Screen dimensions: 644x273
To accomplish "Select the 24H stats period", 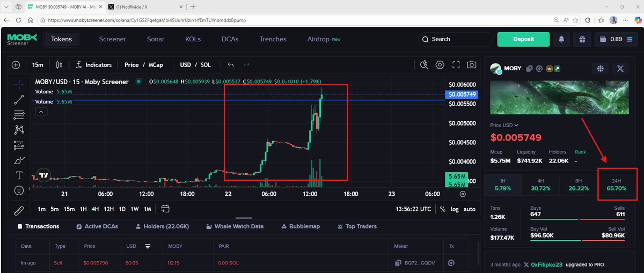I will (617, 185).
